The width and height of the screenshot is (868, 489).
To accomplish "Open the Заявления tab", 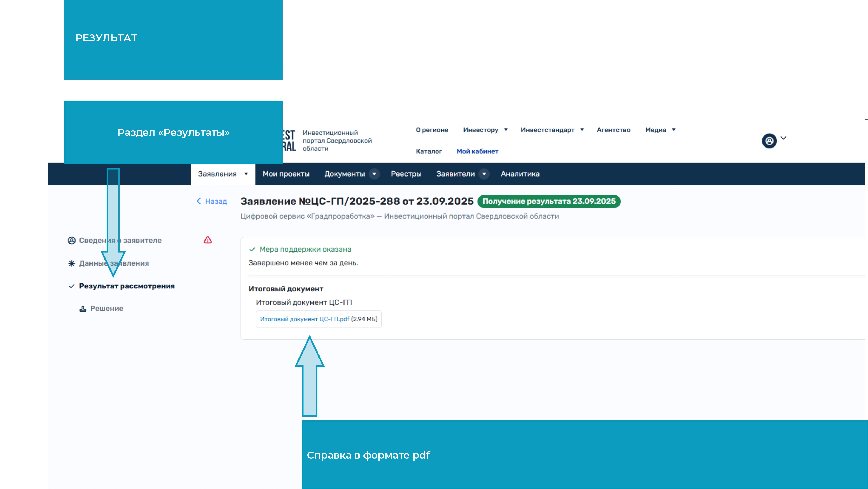I will coord(217,174).
